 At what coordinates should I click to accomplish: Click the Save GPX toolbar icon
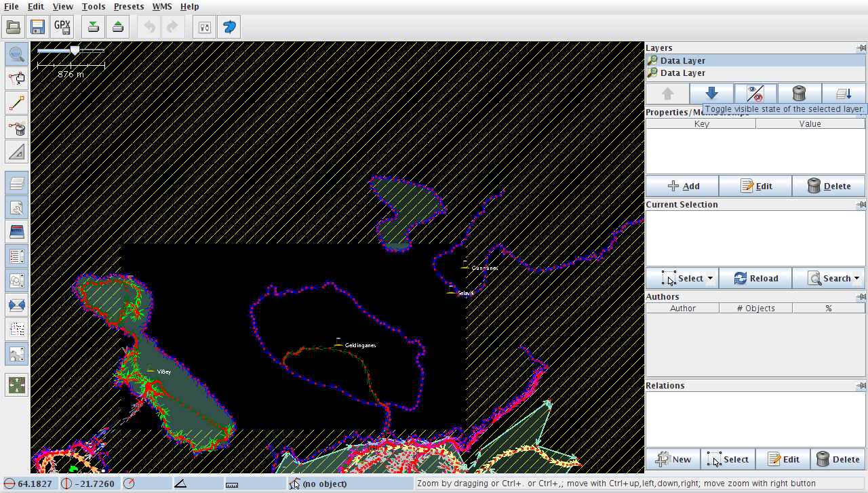coord(62,27)
